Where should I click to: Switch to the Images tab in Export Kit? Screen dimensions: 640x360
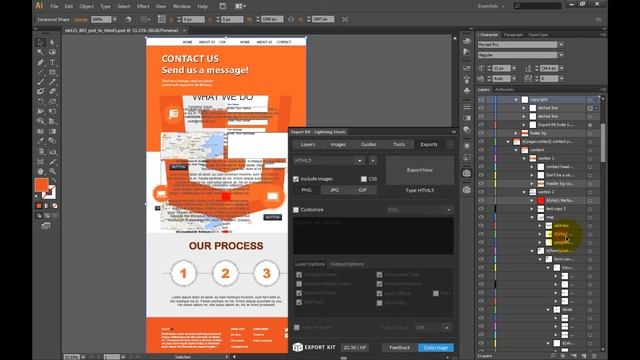[x=338, y=144]
